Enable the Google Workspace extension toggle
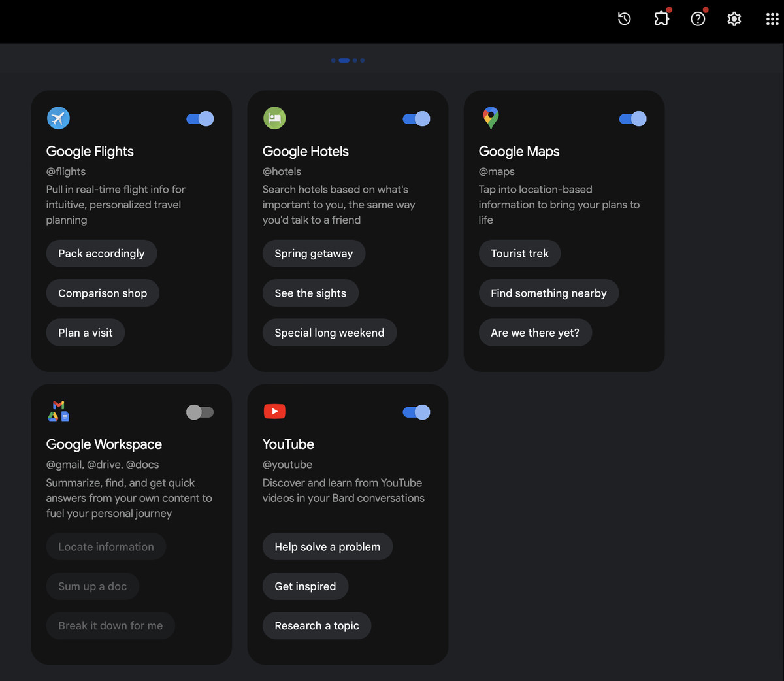 click(200, 412)
